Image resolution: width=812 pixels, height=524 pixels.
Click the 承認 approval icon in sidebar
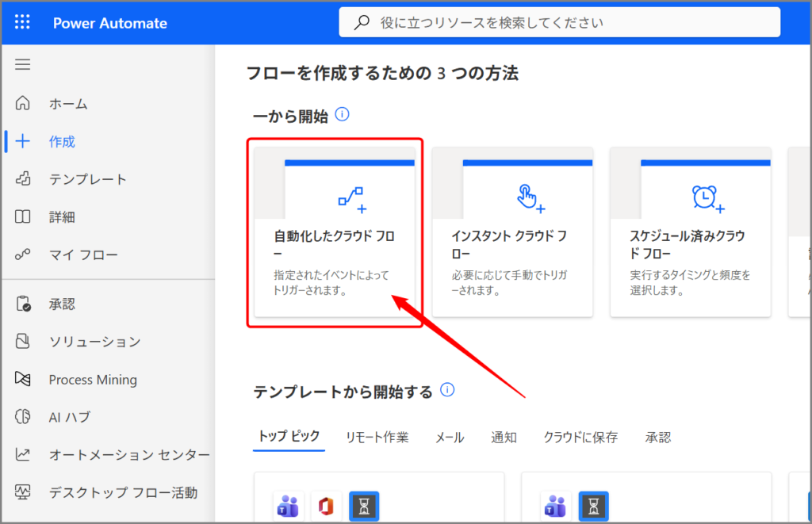point(23,304)
